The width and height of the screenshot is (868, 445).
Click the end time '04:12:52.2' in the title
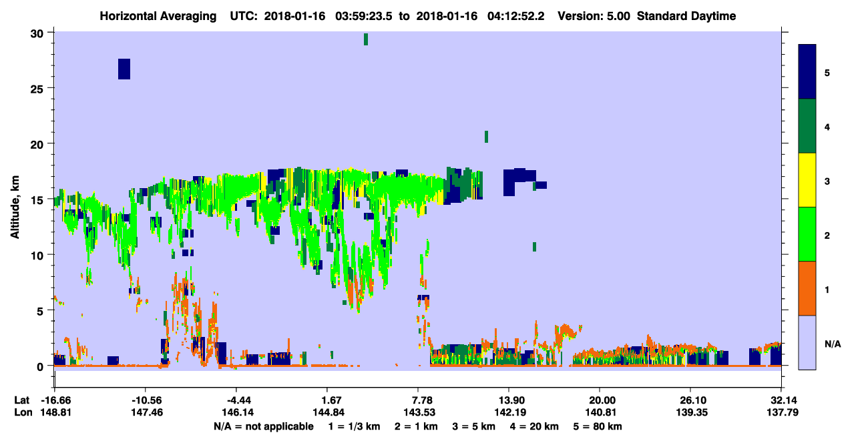pos(516,16)
